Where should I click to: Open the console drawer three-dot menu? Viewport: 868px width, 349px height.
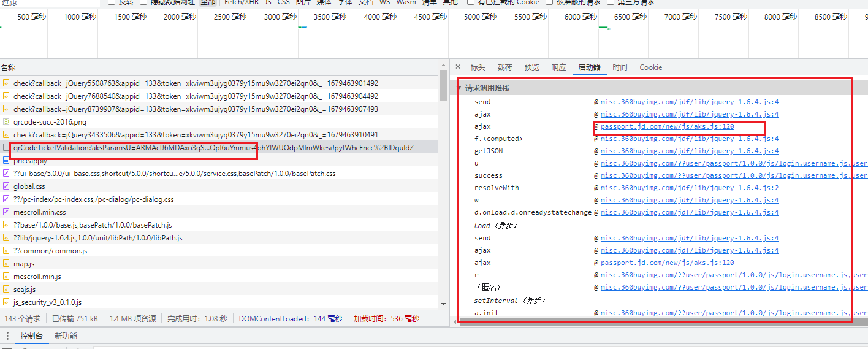click(x=7, y=336)
